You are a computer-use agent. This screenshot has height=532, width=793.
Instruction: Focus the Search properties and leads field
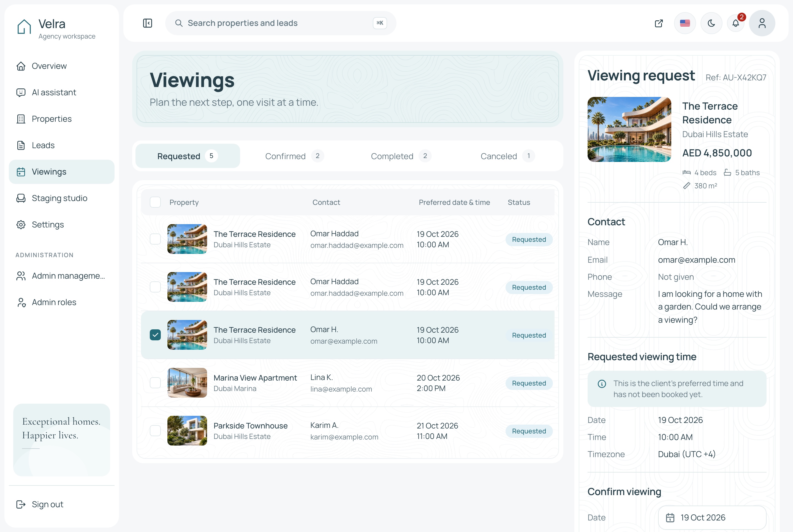(x=281, y=23)
